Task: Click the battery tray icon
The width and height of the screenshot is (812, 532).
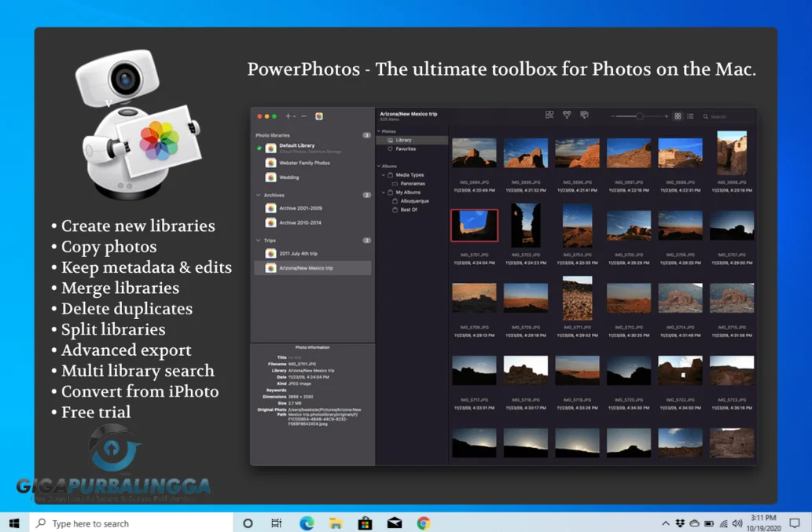Action: point(709,523)
